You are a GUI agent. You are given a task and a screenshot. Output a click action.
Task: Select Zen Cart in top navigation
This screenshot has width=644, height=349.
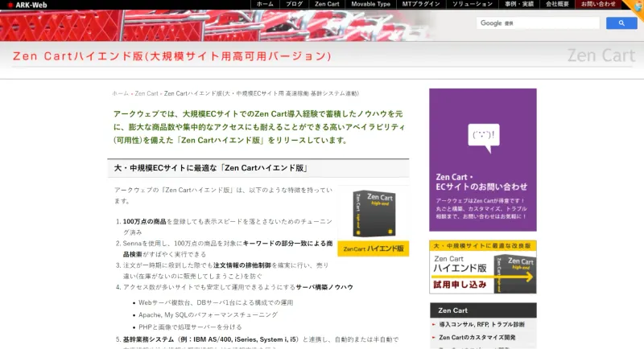(x=327, y=4)
